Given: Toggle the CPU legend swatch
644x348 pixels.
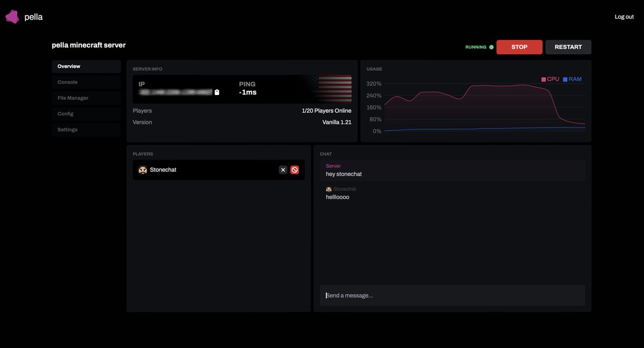Looking at the screenshot, I should 544,79.
